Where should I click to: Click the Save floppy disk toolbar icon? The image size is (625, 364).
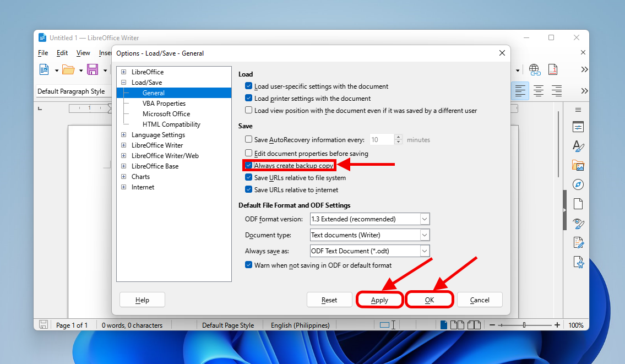coord(93,70)
